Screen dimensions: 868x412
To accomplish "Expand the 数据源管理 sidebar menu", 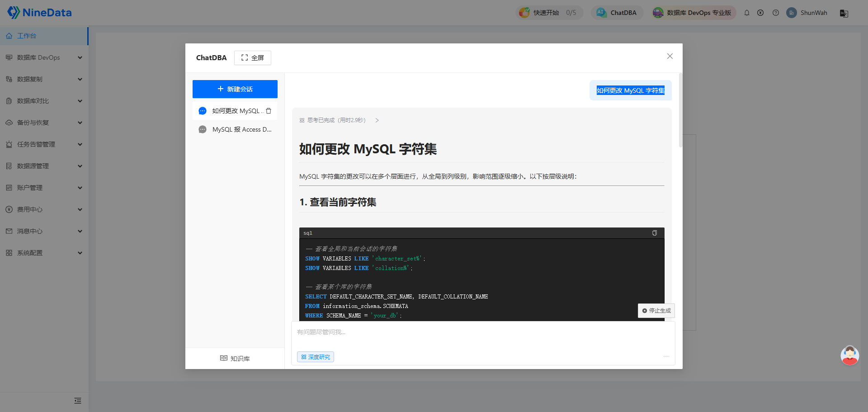I will coord(44,166).
